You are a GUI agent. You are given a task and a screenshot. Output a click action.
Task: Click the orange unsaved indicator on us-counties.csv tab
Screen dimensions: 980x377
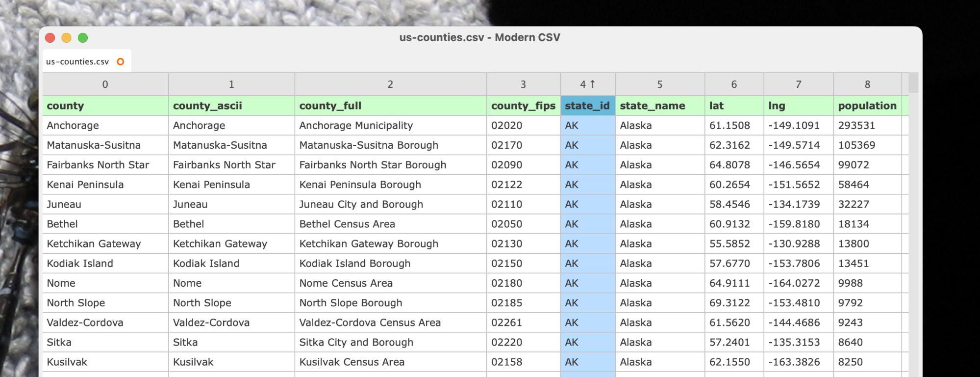pyautogui.click(x=120, y=61)
